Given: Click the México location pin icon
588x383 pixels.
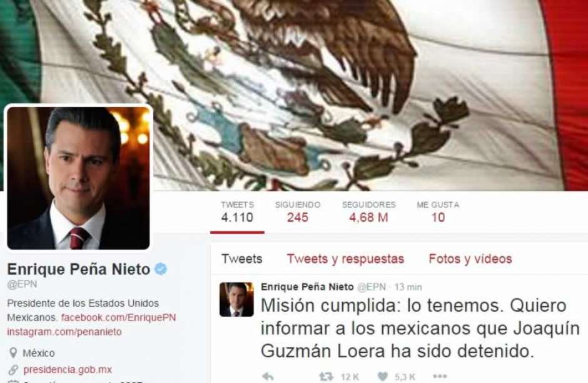Looking at the screenshot, I should point(13,352).
